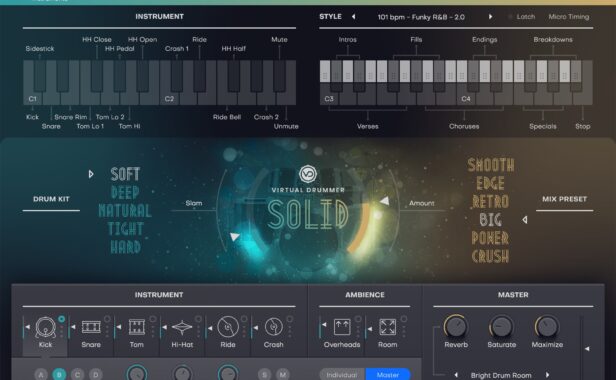Solo the kick with the S button
This screenshot has width=616, height=380.
point(265,374)
